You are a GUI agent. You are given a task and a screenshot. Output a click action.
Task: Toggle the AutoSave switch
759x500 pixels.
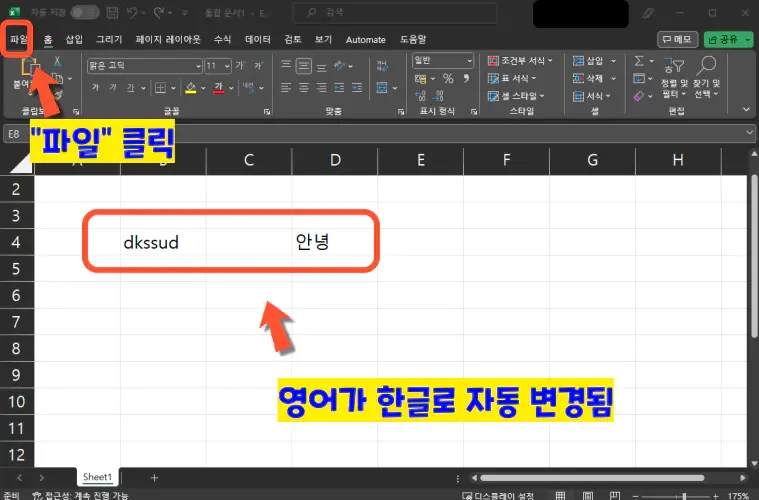tap(85, 12)
